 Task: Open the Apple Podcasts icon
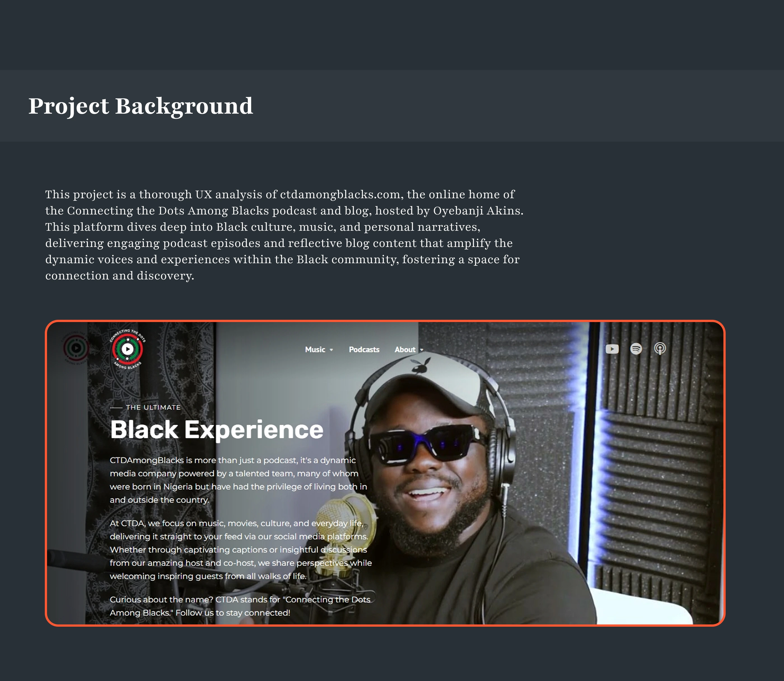[x=660, y=348]
